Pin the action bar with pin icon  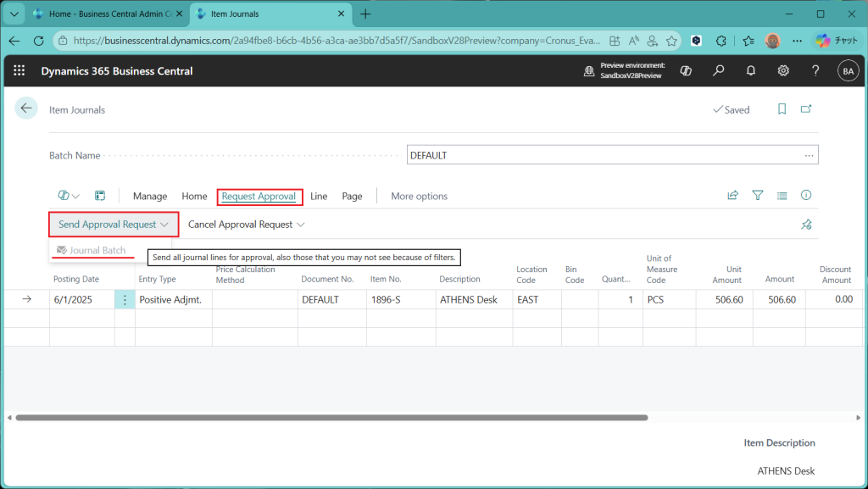[806, 225]
